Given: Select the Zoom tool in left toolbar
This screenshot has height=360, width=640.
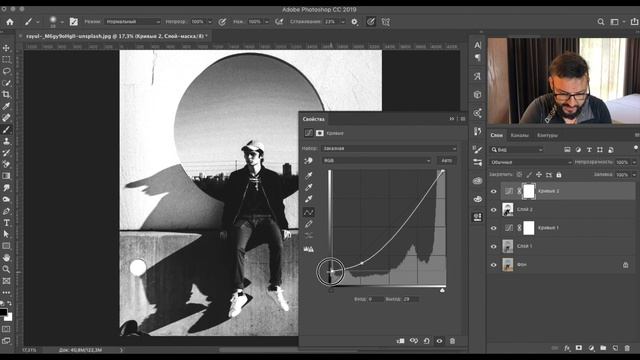Looking at the screenshot, I should (x=6, y=269).
